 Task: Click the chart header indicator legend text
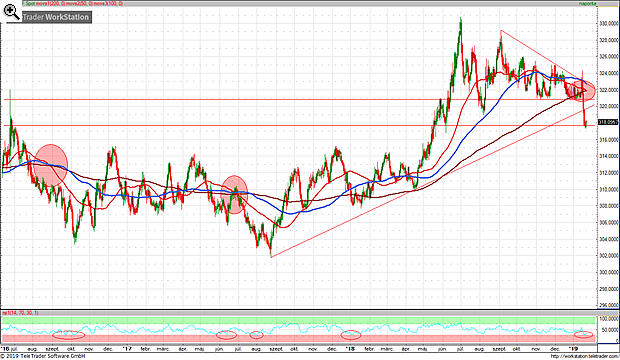point(72,3)
